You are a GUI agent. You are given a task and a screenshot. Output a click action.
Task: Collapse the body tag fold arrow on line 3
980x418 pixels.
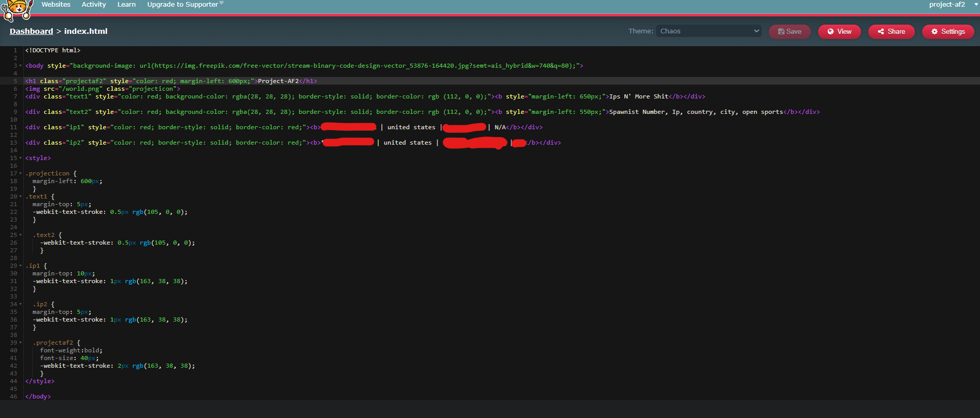(x=21, y=66)
